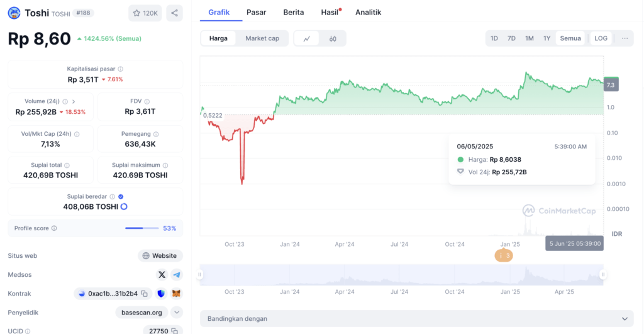Show FDV info tooltip
Viewport: 644px width, 334px height.
[x=147, y=101]
